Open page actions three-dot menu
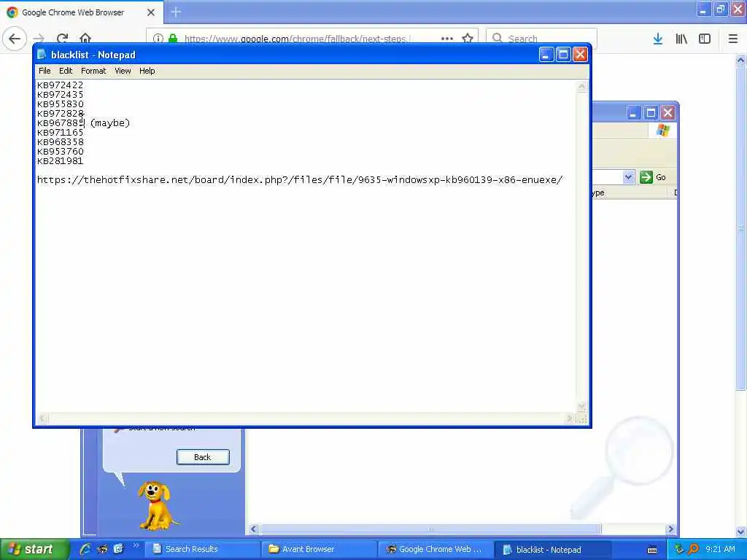Viewport: 747px width, 560px height. [x=447, y=39]
